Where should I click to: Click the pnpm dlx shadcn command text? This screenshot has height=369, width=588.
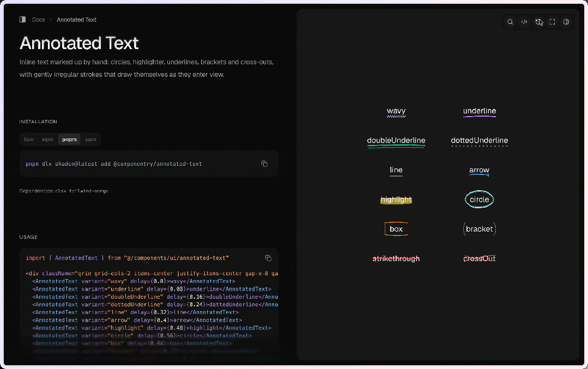[114, 164]
